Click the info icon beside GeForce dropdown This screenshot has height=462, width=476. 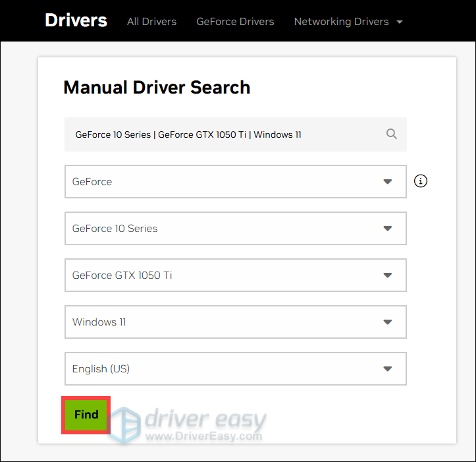421,181
